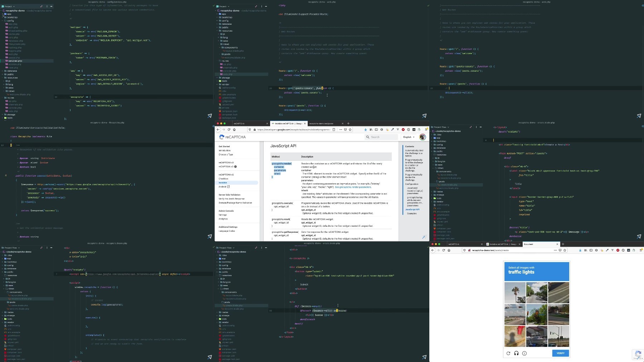Image resolution: width=644 pixels, height=362 pixels.
Task: Open the Project view dropdown in services.php window
Action: click(x=8, y=6)
